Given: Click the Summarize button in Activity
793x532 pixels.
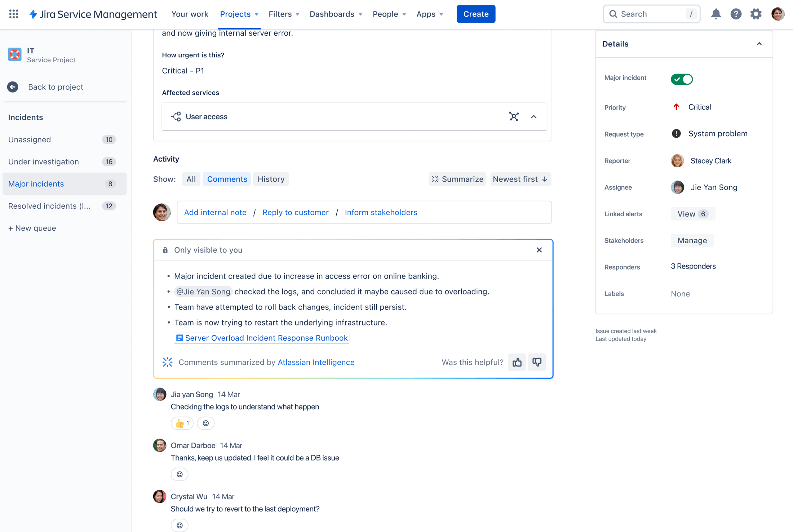Looking at the screenshot, I should 457,179.
